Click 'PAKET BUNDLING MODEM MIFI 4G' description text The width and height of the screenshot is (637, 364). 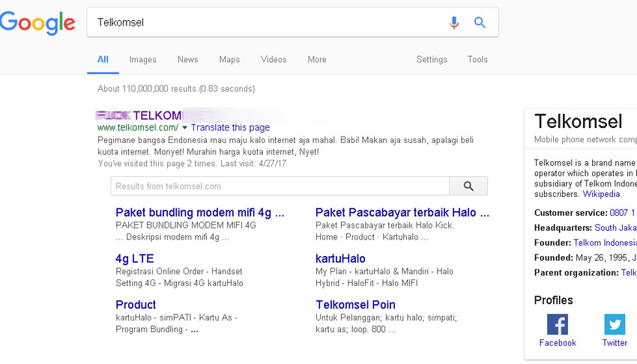[186, 225]
